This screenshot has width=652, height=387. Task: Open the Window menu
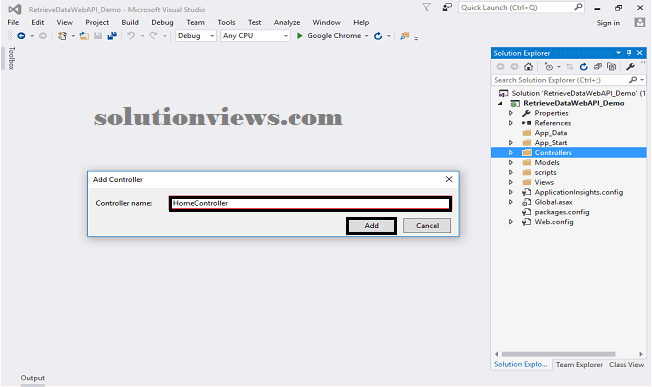326,22
